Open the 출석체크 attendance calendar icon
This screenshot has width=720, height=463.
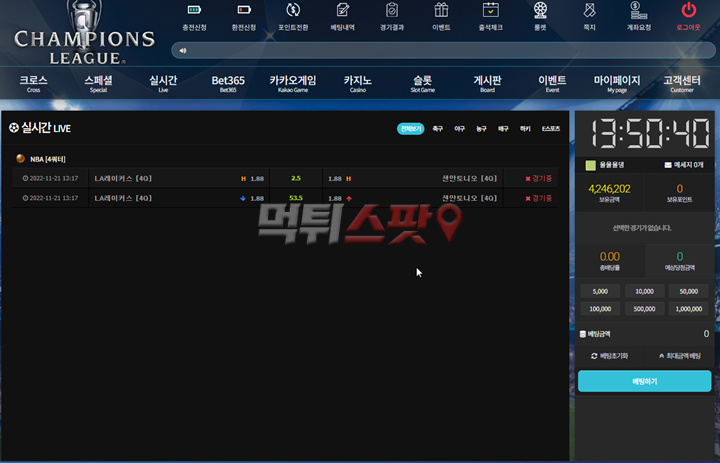[x=490, y=10]
